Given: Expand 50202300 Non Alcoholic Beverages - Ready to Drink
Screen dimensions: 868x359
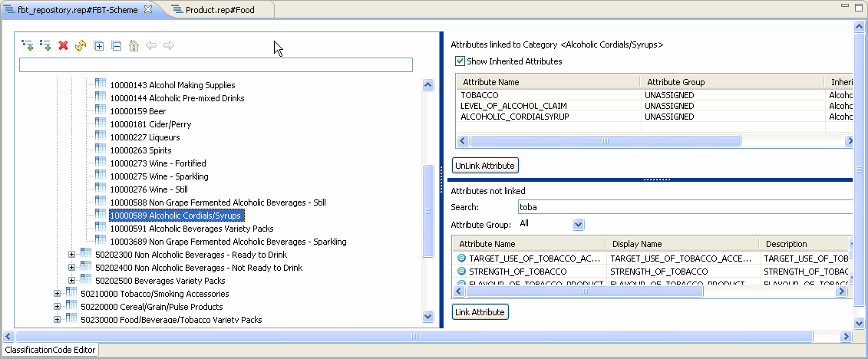Looking at the screenshot, I should coord(71,255).
